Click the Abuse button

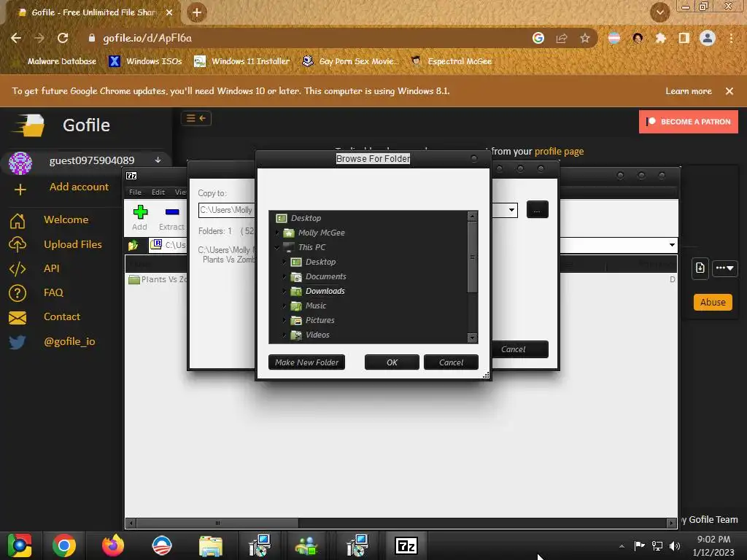713,302
